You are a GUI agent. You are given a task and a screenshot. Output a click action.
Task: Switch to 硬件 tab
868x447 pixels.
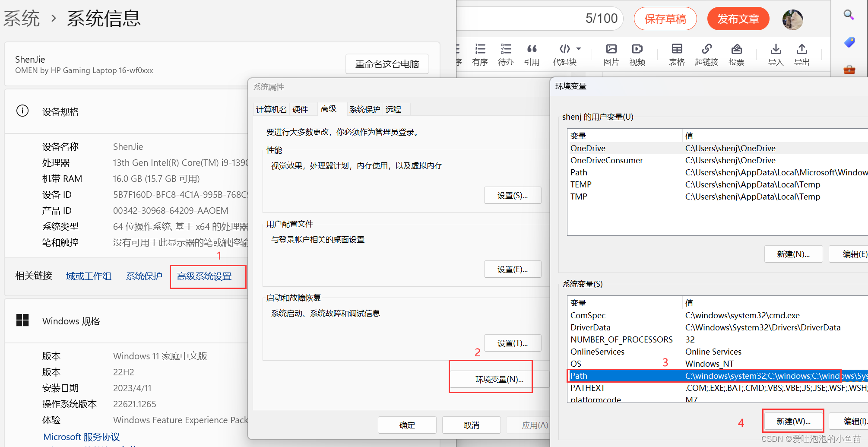[x=300, y=109]
